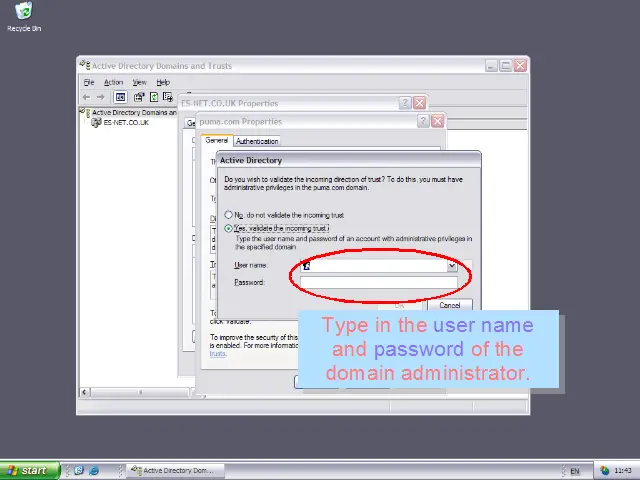Click the User name combo box
Screen dimensions: 640x480
coord(379,266)
